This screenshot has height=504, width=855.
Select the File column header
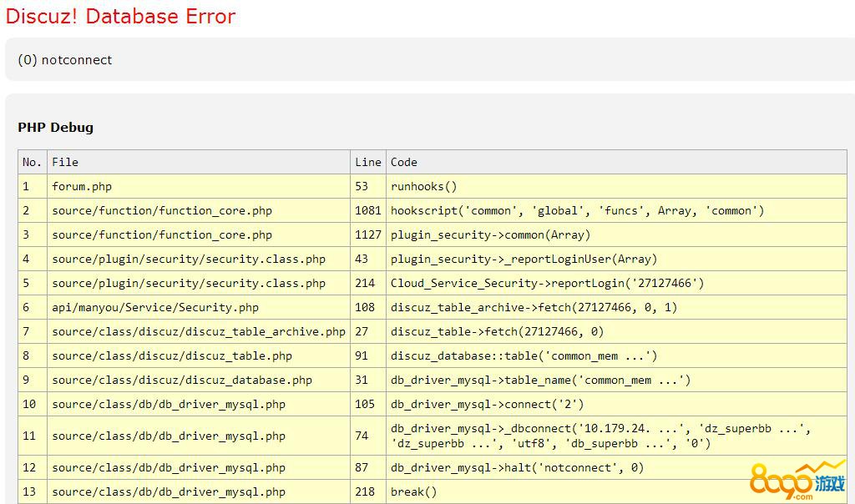tap(65, 162)
